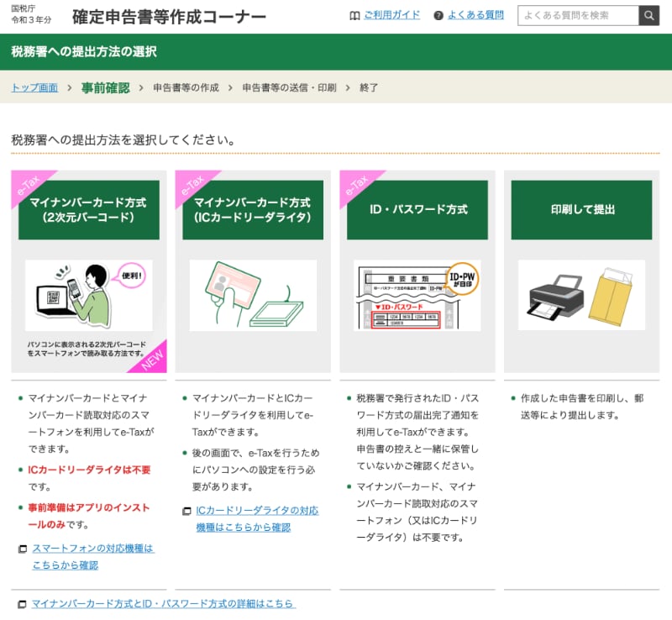
Task: Choose the ID・パスワード方式 button
Action: point(417,210)
